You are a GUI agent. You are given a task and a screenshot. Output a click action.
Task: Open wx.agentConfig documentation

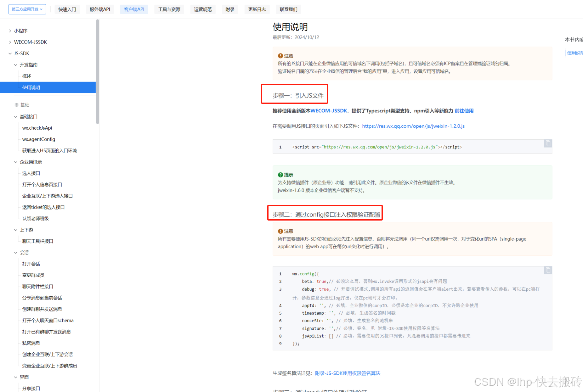click(x=39, y=139)
